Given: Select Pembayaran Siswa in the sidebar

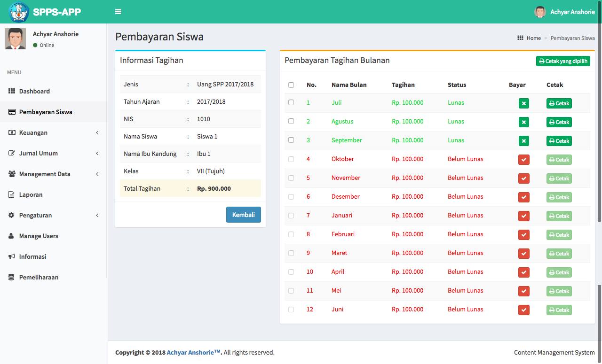Looking at the screenshot, I should click(45, 112).
